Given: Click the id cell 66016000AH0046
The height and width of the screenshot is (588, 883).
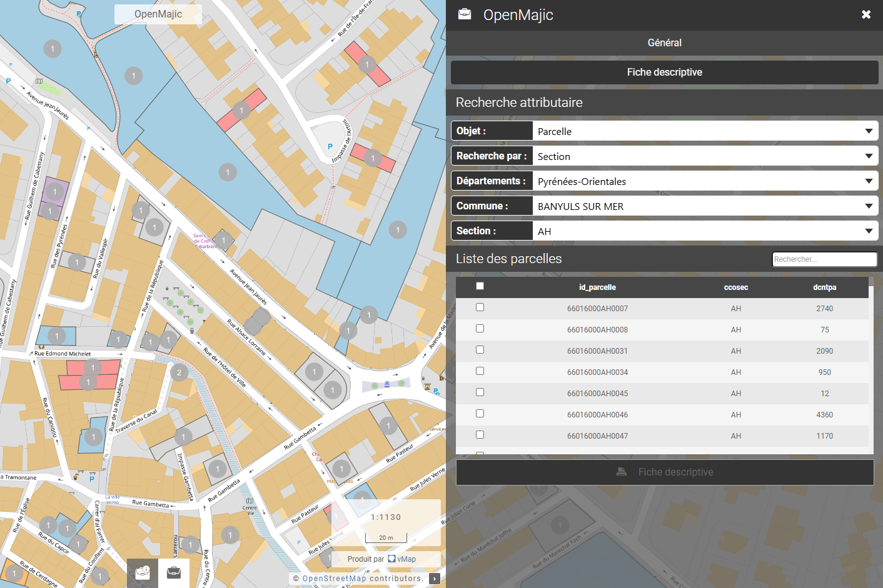Looking at the screenshot, I should pyautogui.click(x=597, y=415).
